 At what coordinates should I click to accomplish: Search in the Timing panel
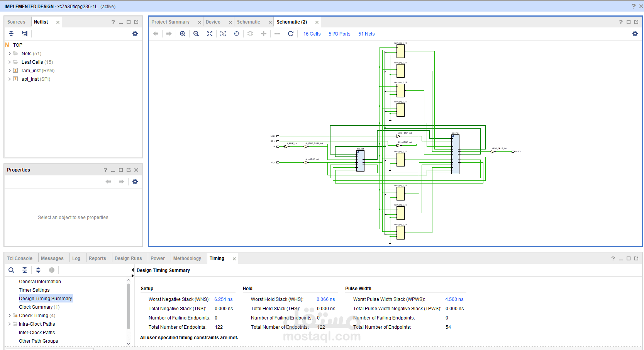pyautogui.click(x=11, y=270)
